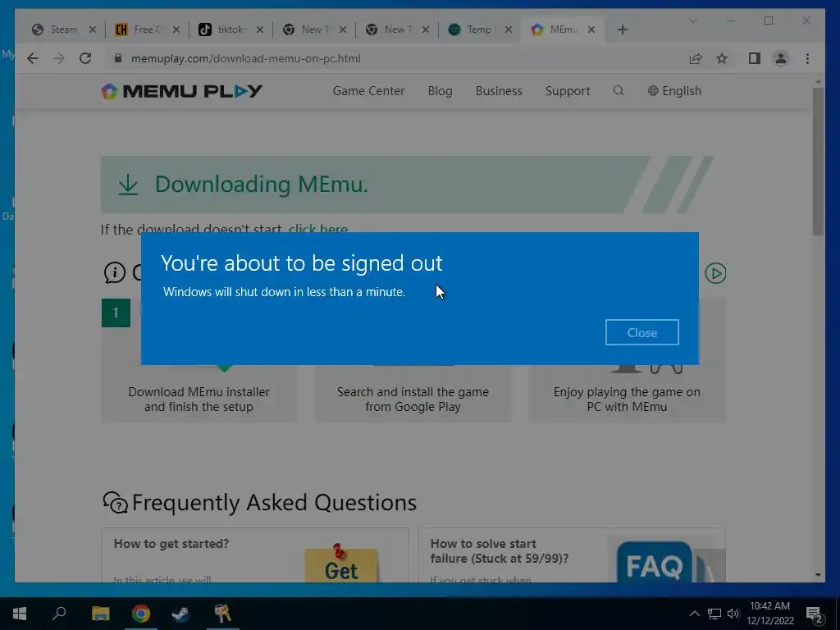Open volume control tray icon
This screenshot has width=840, height=630.
pyautogui.click(x=733, y=614)
